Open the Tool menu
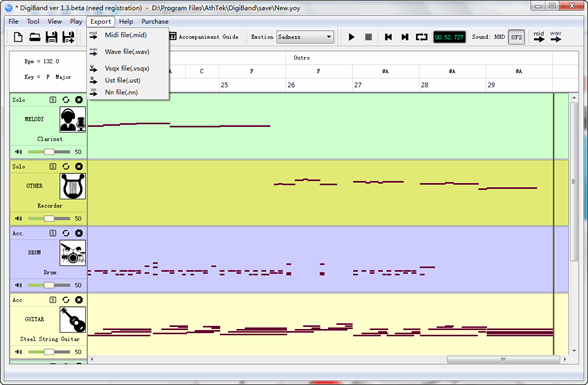 pos(33,21)
